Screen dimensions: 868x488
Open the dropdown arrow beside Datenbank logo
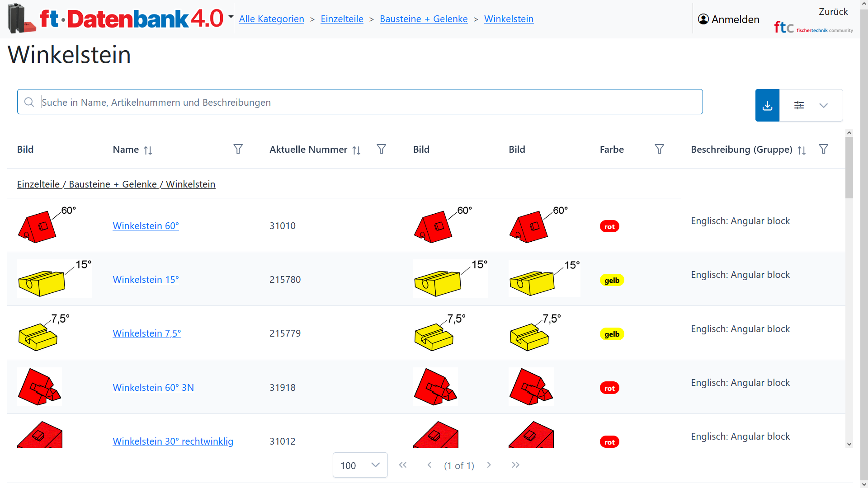pyautogui.click(x=231, y=17)
